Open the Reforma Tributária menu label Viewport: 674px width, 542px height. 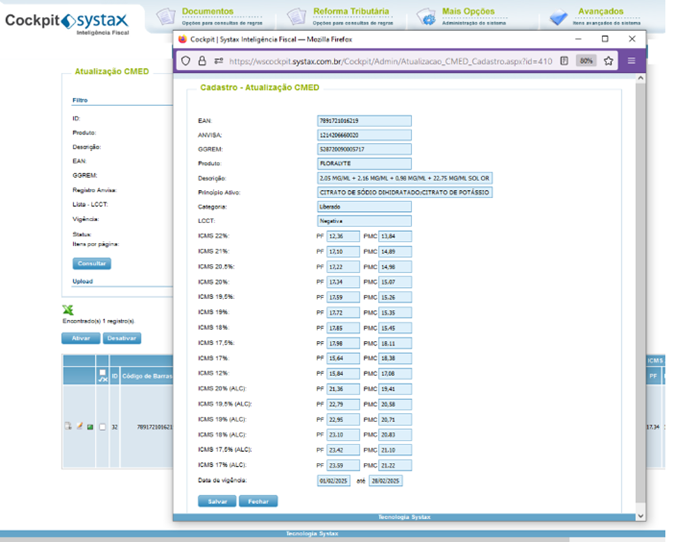pos(351,11)
